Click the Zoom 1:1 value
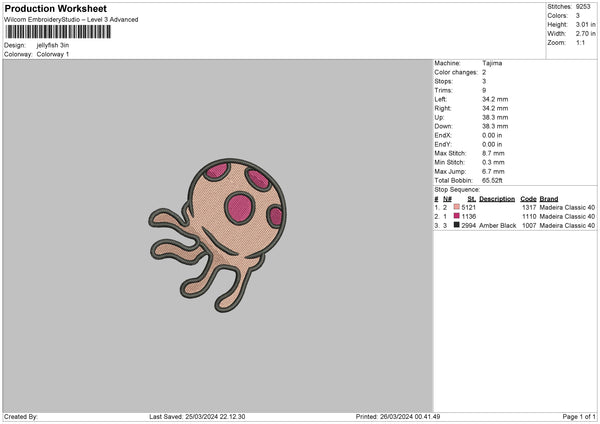The image size is (600, 424). [x=581, y=43]
